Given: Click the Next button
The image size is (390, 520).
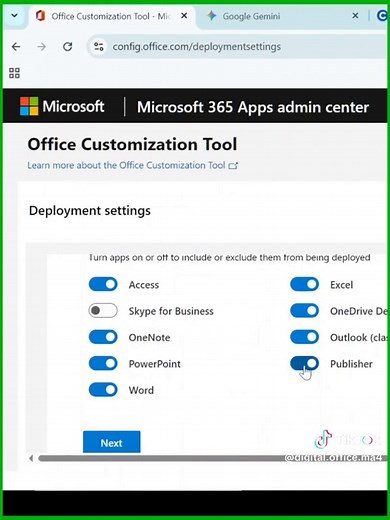Looking at the screenshot, I should coord(112,442).
